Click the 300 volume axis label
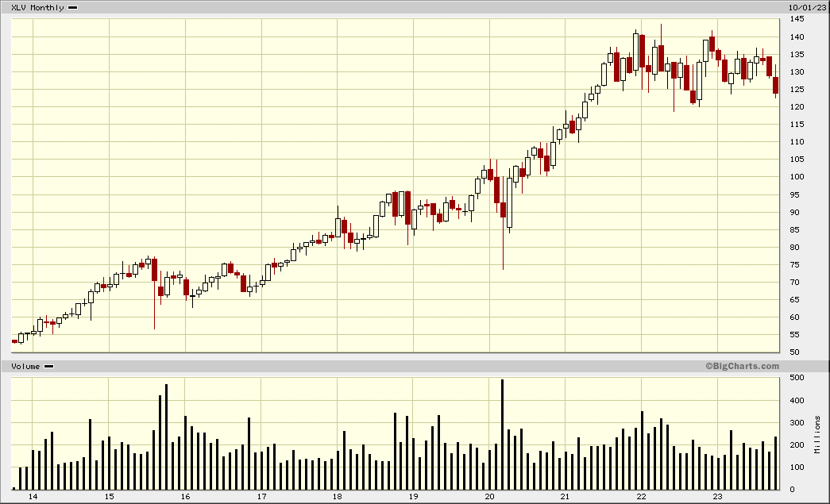Viewport: 830px width, 504px height. click(797, 423)
